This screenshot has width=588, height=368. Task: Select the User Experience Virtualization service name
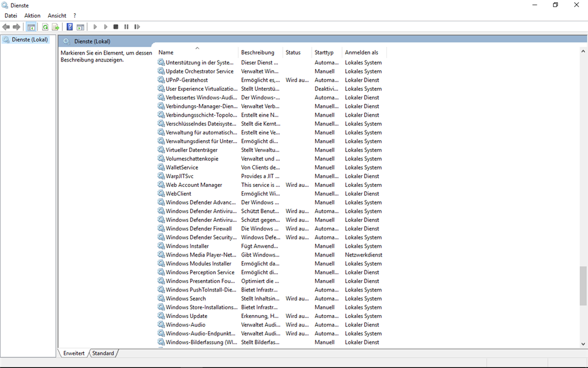click(x=202, y=89)
